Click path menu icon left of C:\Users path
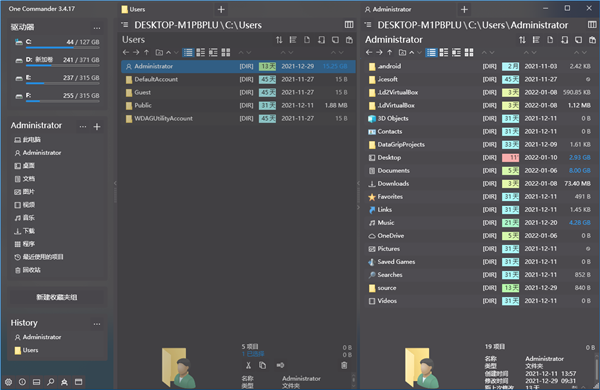Image resolution: width=600 pixels, height=390 pixels. (x=125, y=25)
